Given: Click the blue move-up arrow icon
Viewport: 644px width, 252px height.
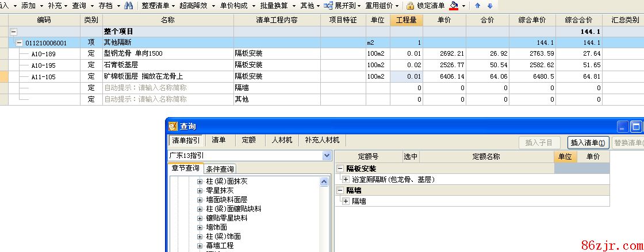Looking at the screenshot, I should [477, 6].
